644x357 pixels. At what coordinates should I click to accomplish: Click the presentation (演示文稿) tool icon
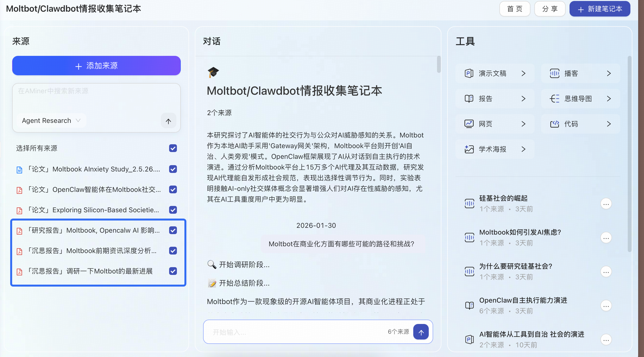[x=469, y=73]
